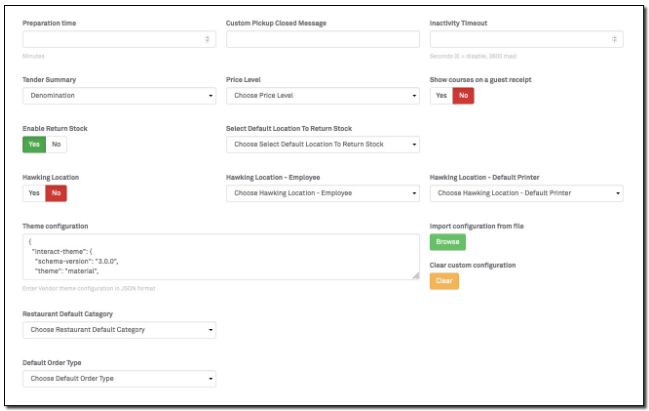Expand the Choose Price Level dropdown
649x411 pixels.
(x=322, y=96)
